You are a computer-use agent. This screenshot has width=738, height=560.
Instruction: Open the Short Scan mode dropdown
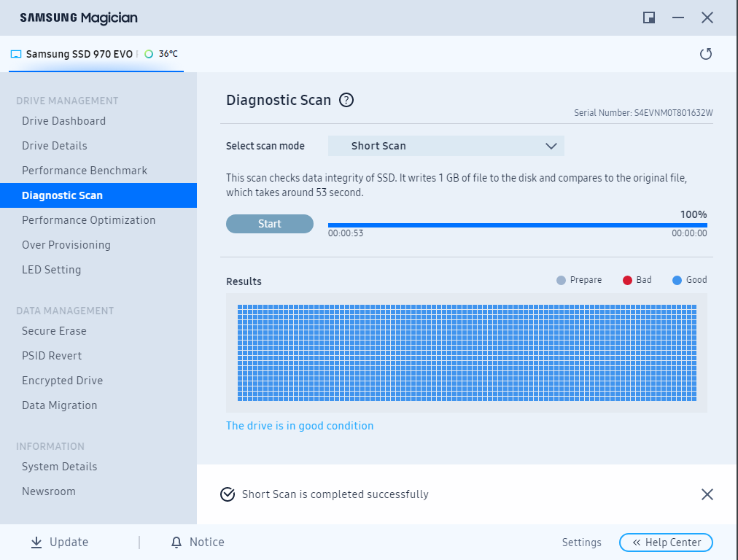pyautogui.click(x=446, y=146)
